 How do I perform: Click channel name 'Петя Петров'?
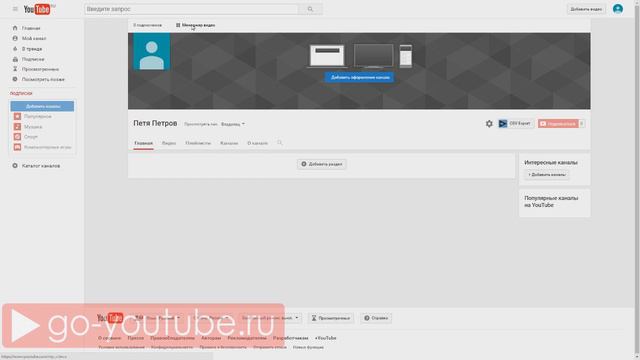coord(155,123)
